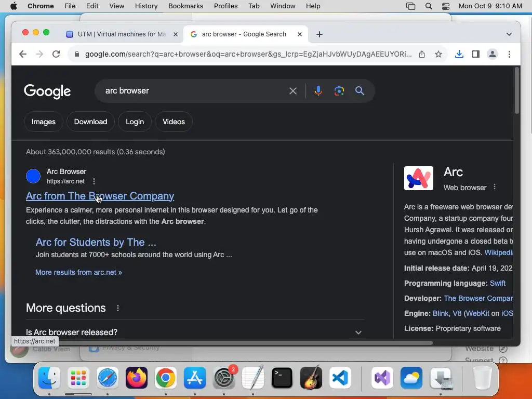Close the arc browser Google Search tab

pos(300,34)
